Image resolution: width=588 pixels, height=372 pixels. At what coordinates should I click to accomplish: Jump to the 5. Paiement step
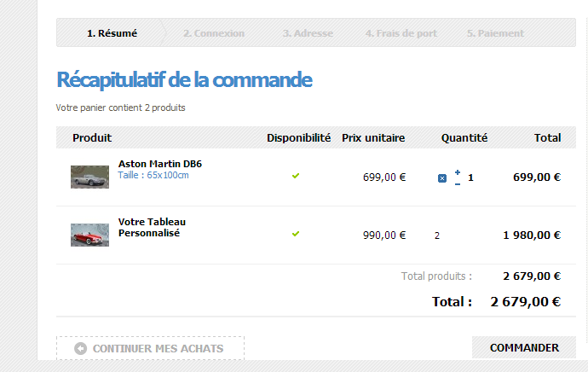click(495, 33)
